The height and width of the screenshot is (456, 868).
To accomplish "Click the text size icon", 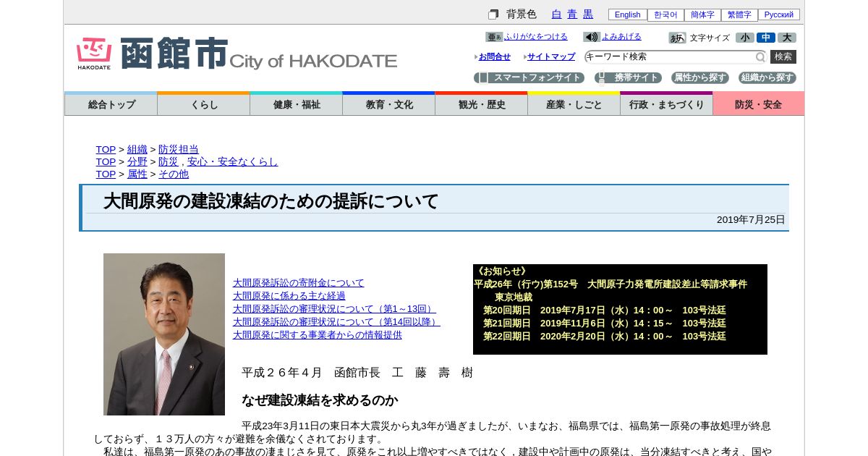I will [x=677, y=38].
